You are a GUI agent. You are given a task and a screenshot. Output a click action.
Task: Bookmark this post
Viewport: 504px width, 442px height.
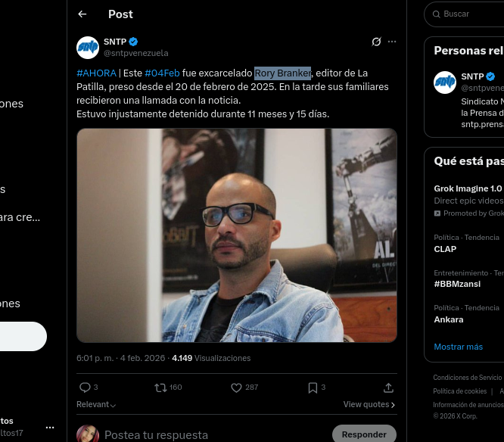tap(313, 388)
